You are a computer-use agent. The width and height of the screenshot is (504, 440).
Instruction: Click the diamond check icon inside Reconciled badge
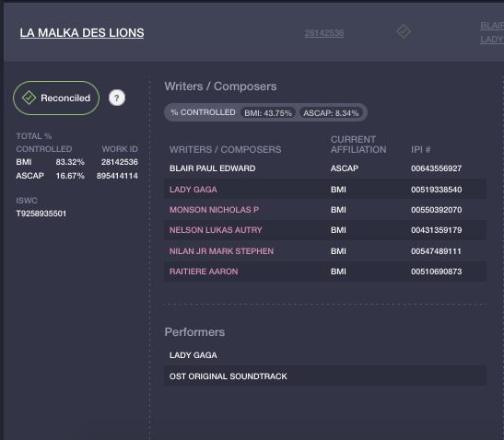29,98
